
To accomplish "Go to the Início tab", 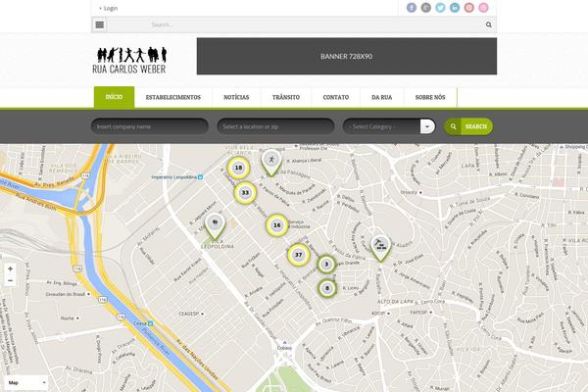I will [114, 97].
